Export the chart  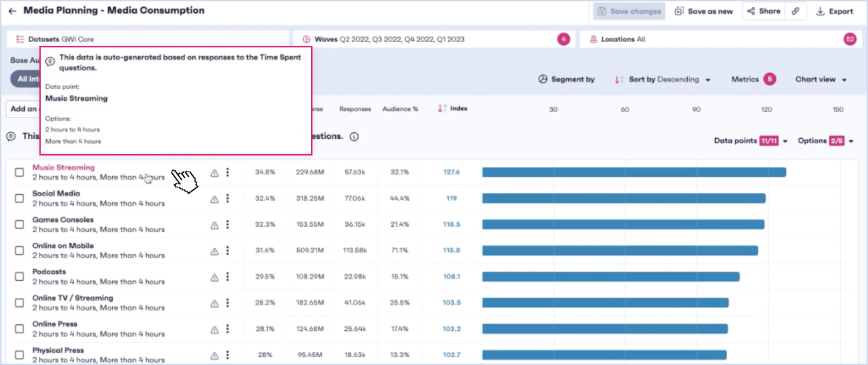[x=835, y=11]
